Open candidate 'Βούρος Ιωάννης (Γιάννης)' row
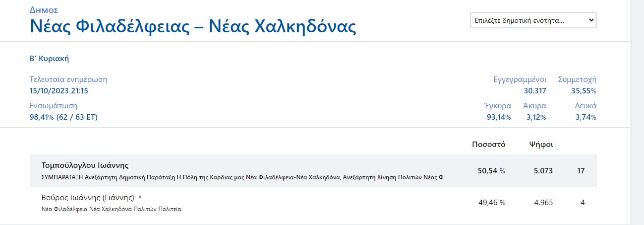Screen dimensions: 644x225 pos(88,198)
